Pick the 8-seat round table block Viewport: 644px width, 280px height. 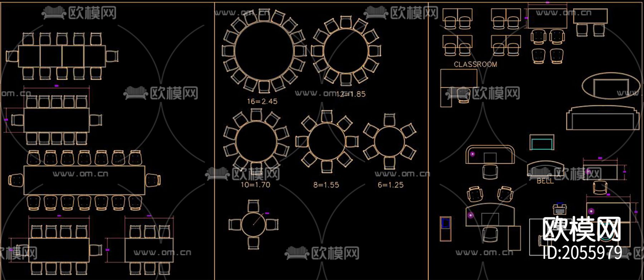pos(327,141)
